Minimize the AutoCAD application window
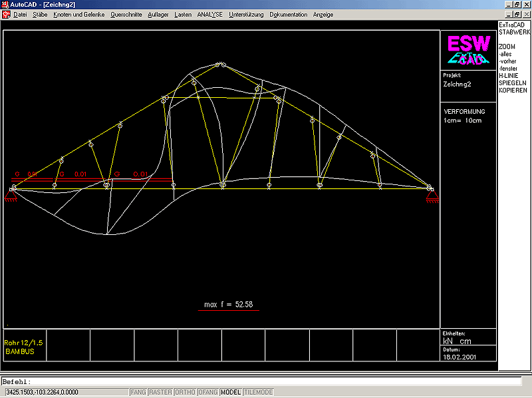This screenshot has width=532, height=398. tap(508, 5)
